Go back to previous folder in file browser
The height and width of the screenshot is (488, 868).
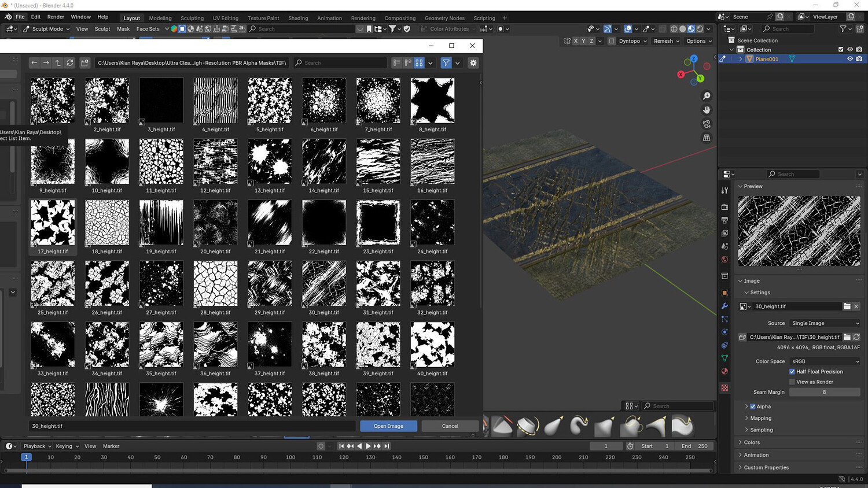point(34,63)
